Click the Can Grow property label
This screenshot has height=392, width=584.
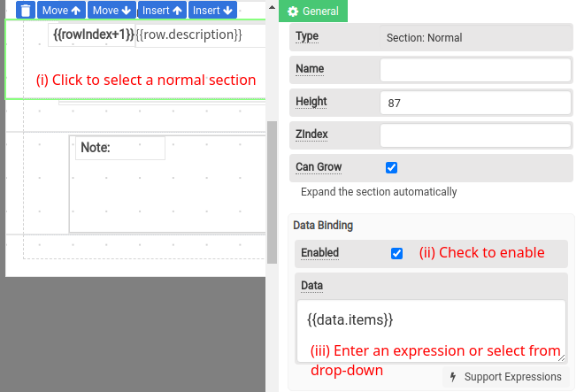[x=319, y=167]
